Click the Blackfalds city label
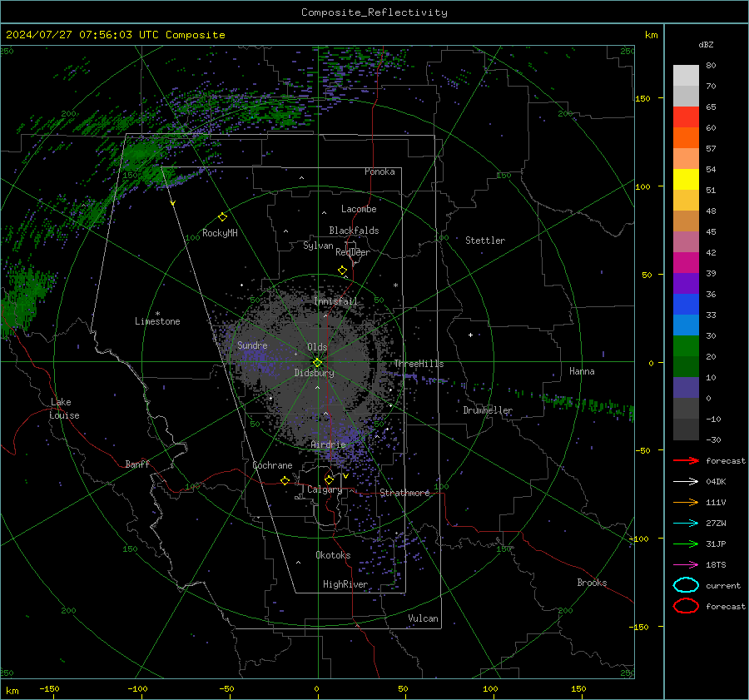 (354, 231)
